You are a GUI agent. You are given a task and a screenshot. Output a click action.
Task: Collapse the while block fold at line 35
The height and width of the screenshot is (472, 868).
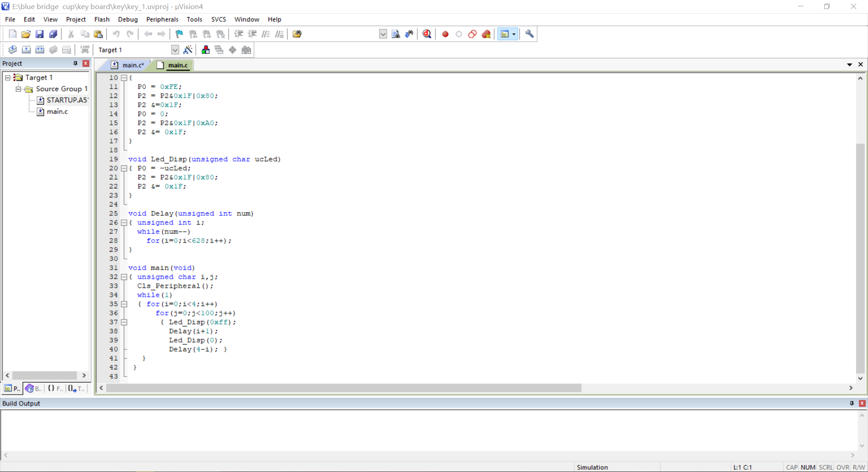124,304
